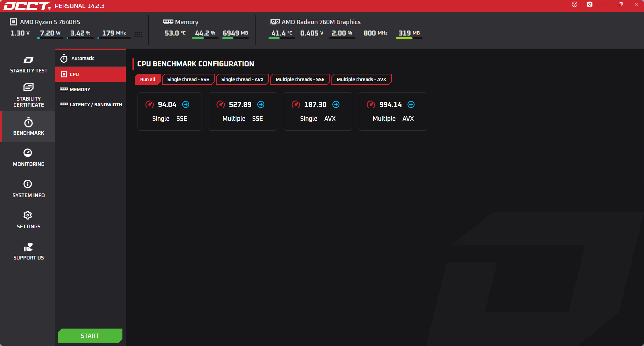
Task: Click the 187.30 Single AVX score
Action: [315, 105]
